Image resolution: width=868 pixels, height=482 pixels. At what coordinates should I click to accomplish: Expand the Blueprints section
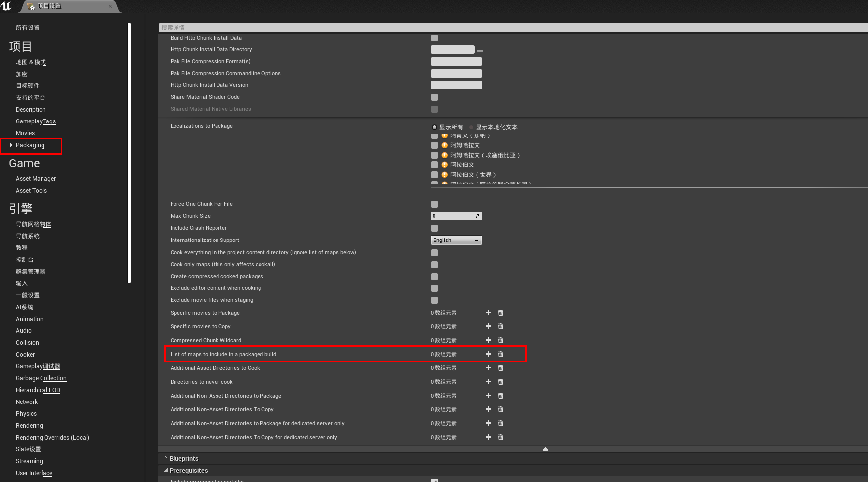[166, 458]
